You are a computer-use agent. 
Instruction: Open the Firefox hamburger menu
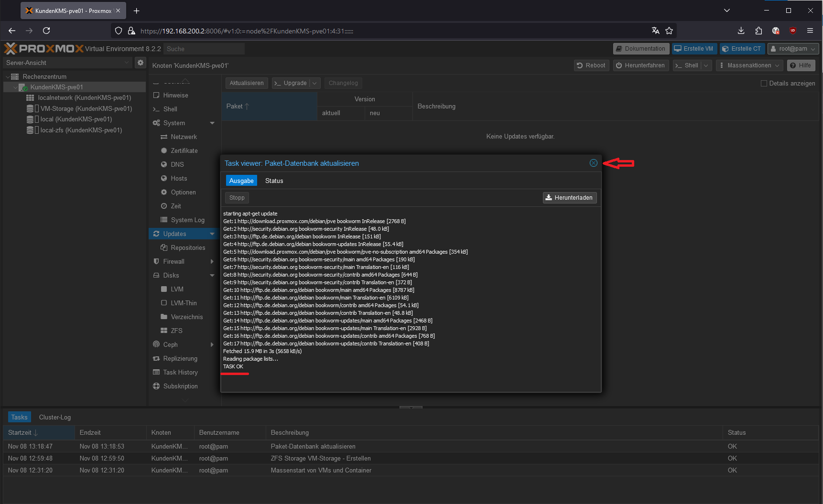pyautogui.click(x=810, y=31)
